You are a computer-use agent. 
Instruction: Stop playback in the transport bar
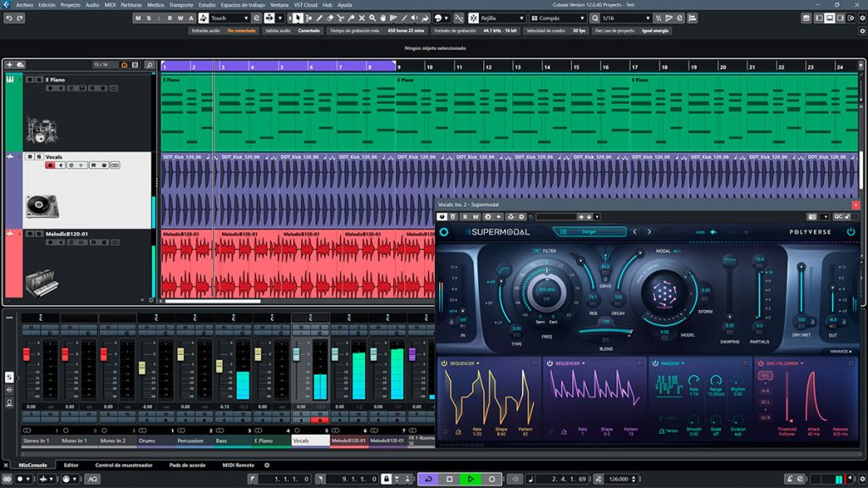pyautogui.click(x=449, y=480)
